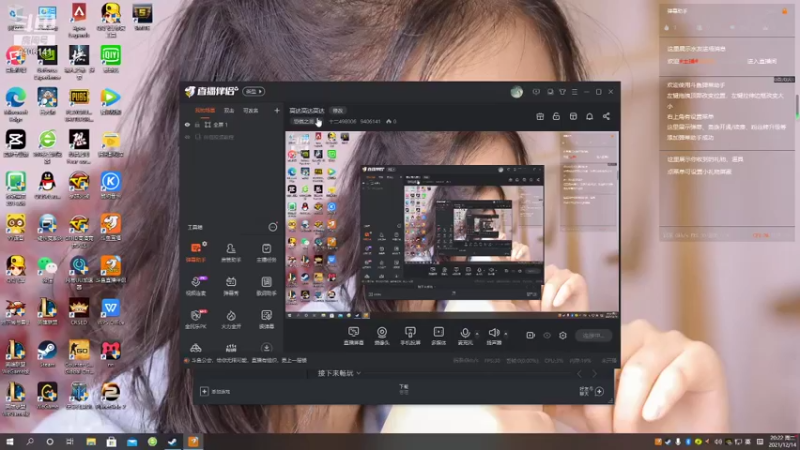The image size is (800, 450).
Task: Open stream settings gear in bottom toolbar
Action: (563, 335)
